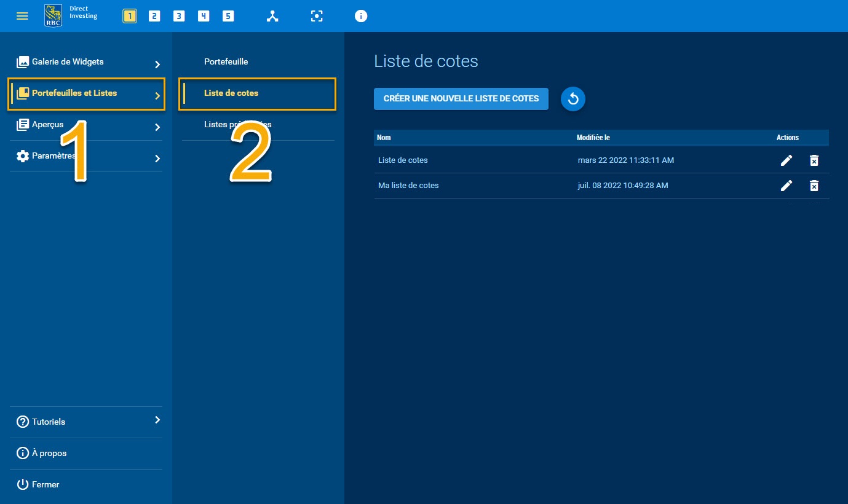This screenshot has width=848, height=504.
Task: Switch to workspace tab 3
Action: click(x=178, y=16)
